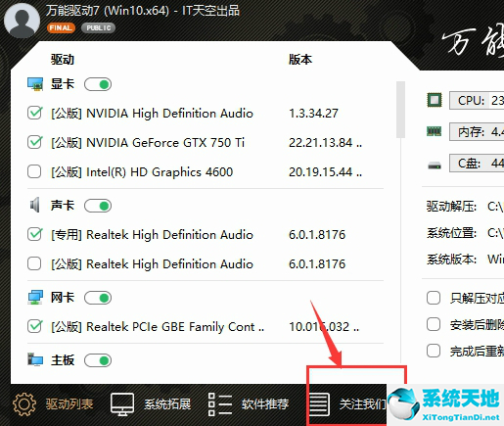The height and width of the screenshot is (426, 504).
Task: Toggle the 网卡 driver group switch
Action: coord(98,298)
